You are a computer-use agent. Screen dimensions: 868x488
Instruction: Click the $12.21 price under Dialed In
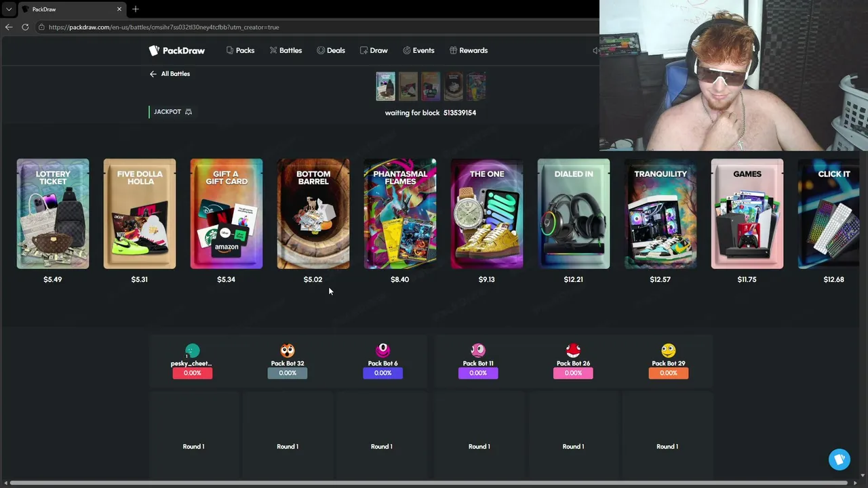coord(574,279)
